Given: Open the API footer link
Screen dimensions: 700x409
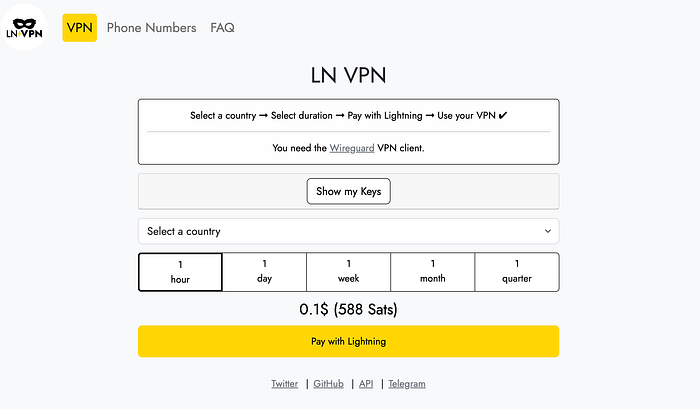Looking at the screenshot, I should coord(366,384).
